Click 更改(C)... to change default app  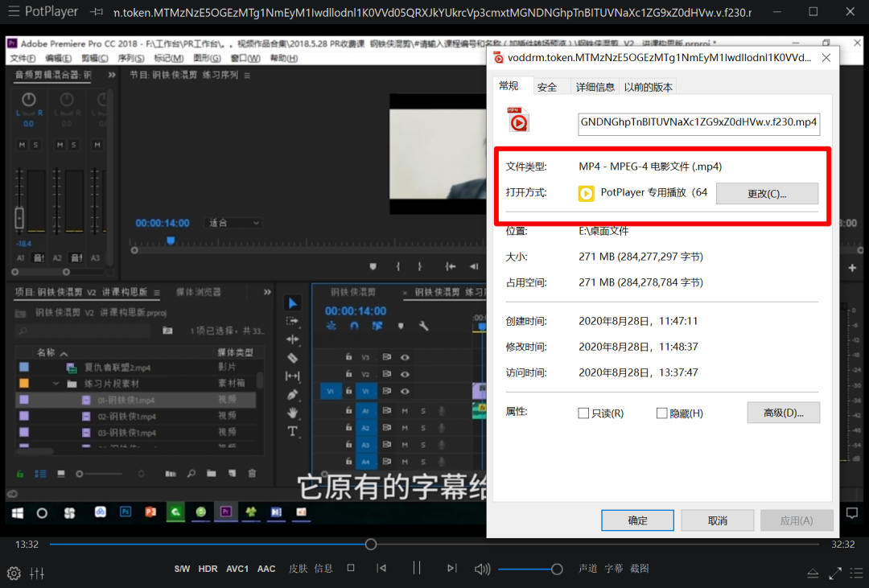pyautogui.click(x=767, y=193)
